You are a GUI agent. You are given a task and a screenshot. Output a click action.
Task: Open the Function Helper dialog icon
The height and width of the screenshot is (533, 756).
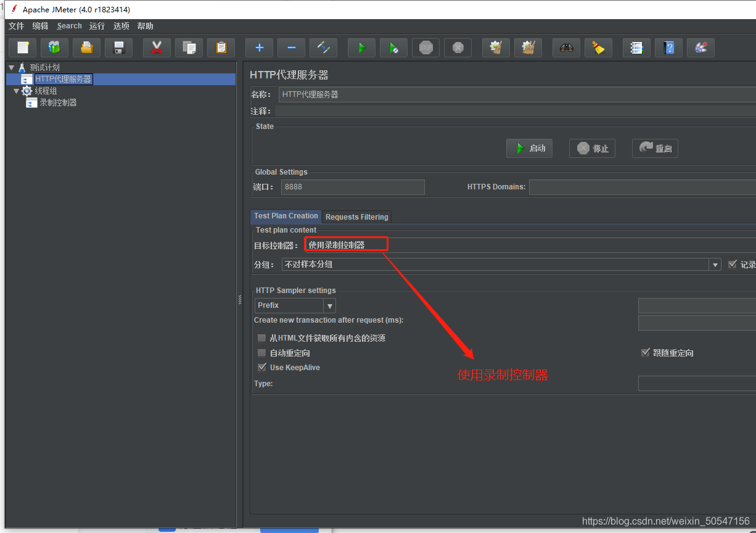click(637, 48)
